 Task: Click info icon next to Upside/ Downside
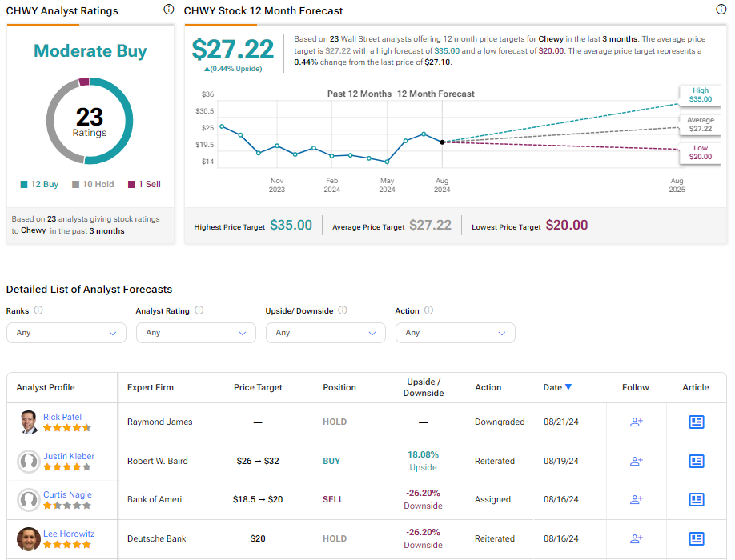[343, 310]
